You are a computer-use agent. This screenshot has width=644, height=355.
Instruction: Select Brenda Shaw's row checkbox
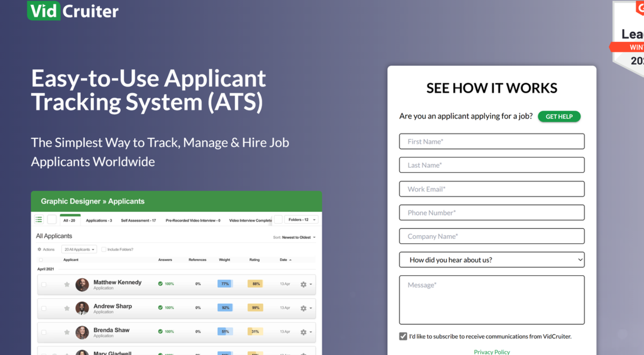coord(44,332)
